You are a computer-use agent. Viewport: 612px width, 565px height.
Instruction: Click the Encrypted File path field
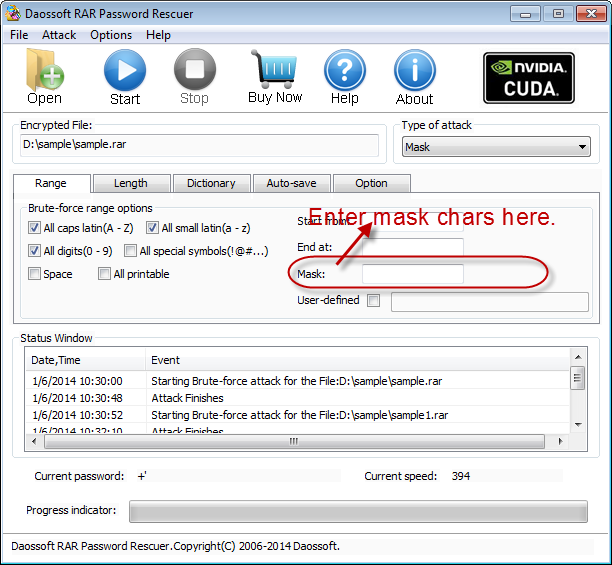pyautogui.click(x=199, y=145)
